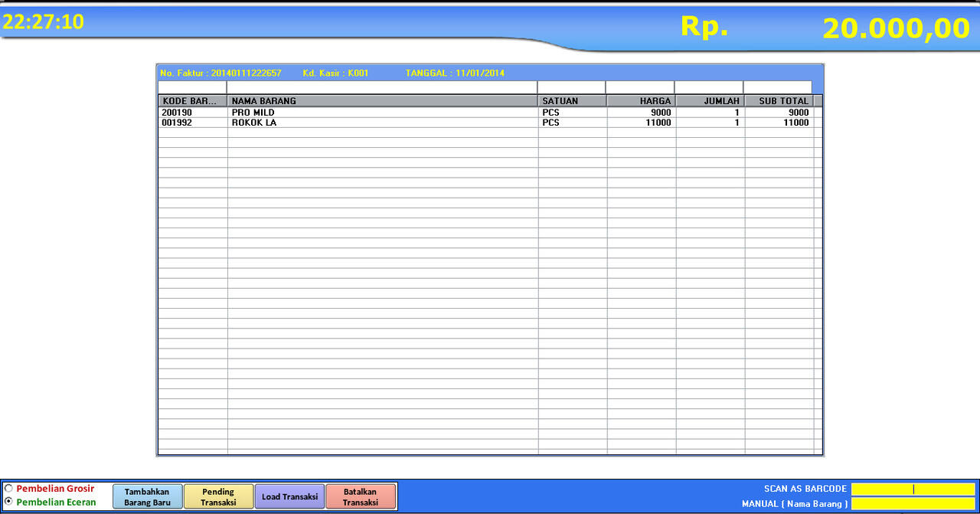Click the Tambahkan Barang Baru button
The width and height of the screenshot is (980, 514).
[148, 497]
